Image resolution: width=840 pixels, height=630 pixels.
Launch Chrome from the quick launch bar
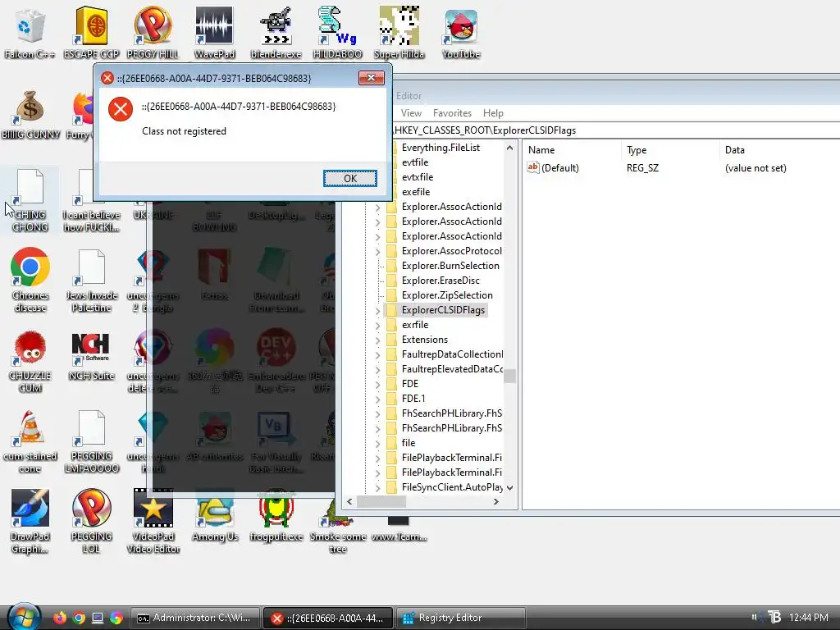pos(79,618)
